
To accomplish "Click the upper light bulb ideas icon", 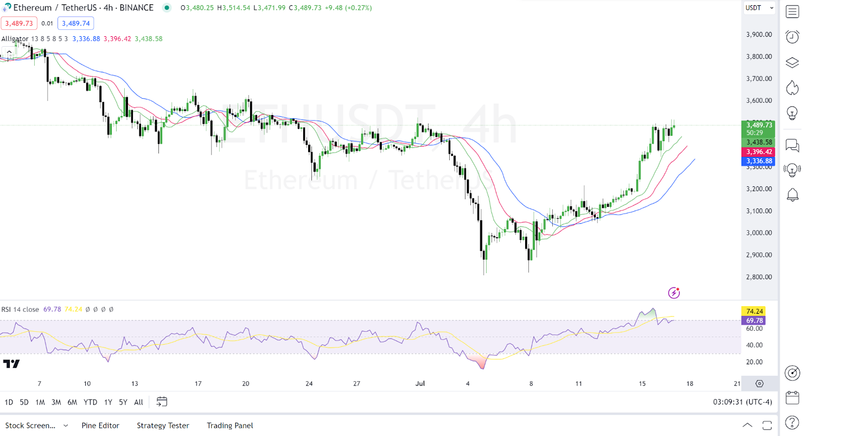I will 792,113.
